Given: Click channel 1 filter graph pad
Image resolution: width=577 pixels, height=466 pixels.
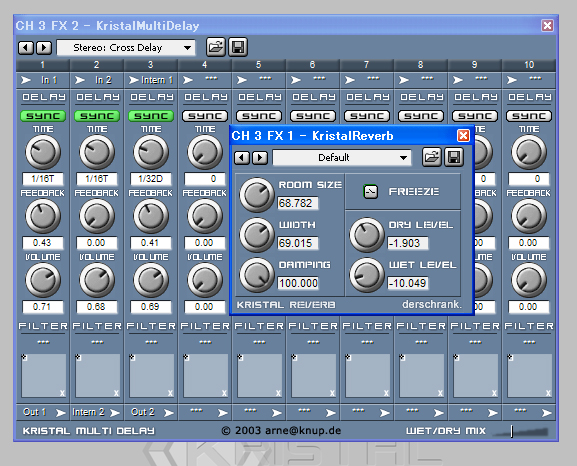Looking at the screenshot, I should (43, 375).
